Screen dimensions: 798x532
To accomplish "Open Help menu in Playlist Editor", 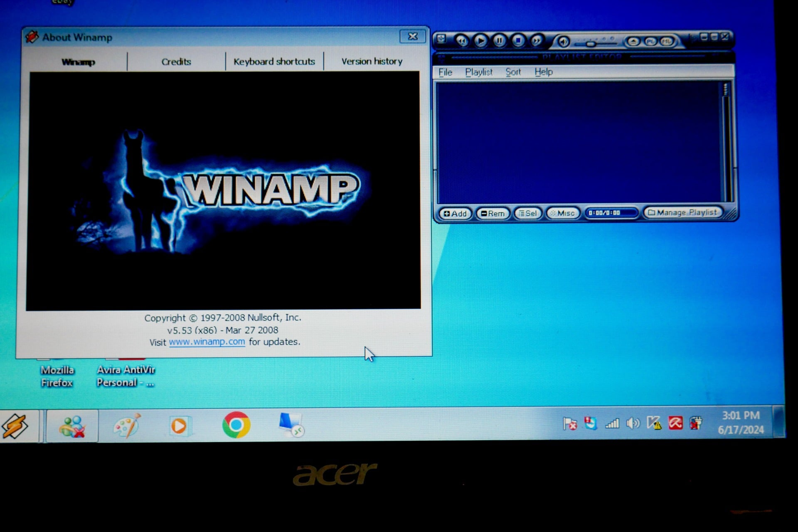I will tap(543, 72).
